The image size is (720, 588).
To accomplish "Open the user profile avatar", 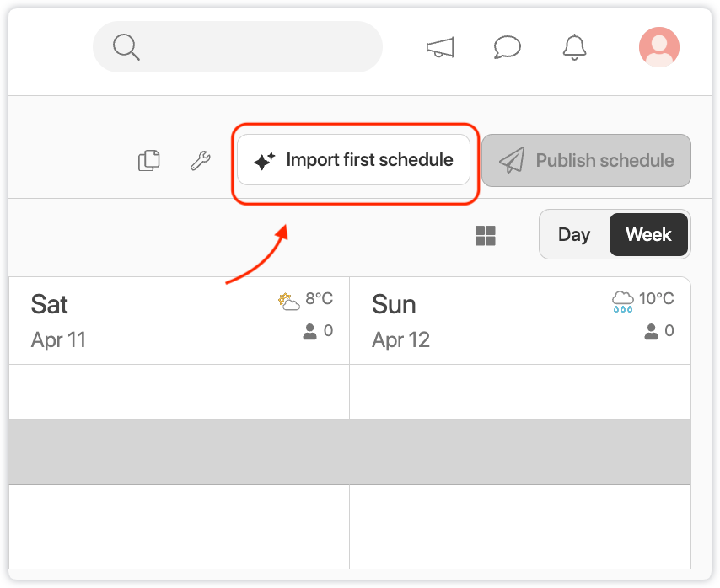I will click(x=659, y=47).
